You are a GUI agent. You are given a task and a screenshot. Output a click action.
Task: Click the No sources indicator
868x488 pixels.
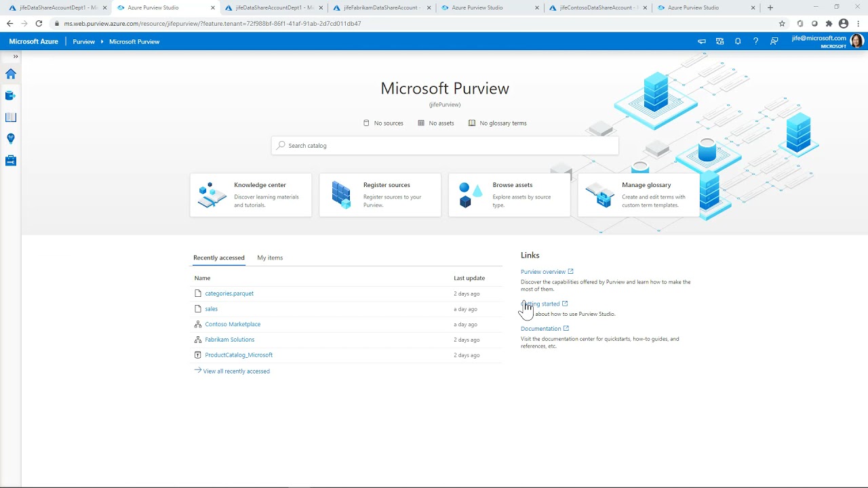tap(383, 123)
